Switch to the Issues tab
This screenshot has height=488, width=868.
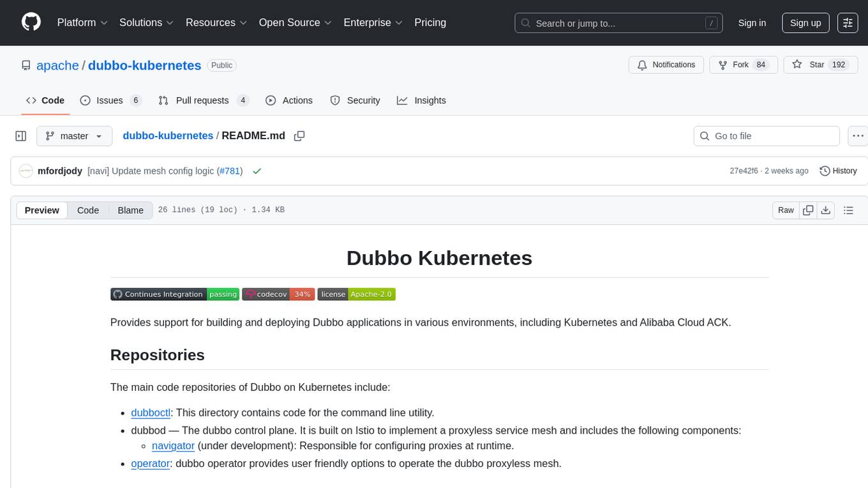point(110,100)
